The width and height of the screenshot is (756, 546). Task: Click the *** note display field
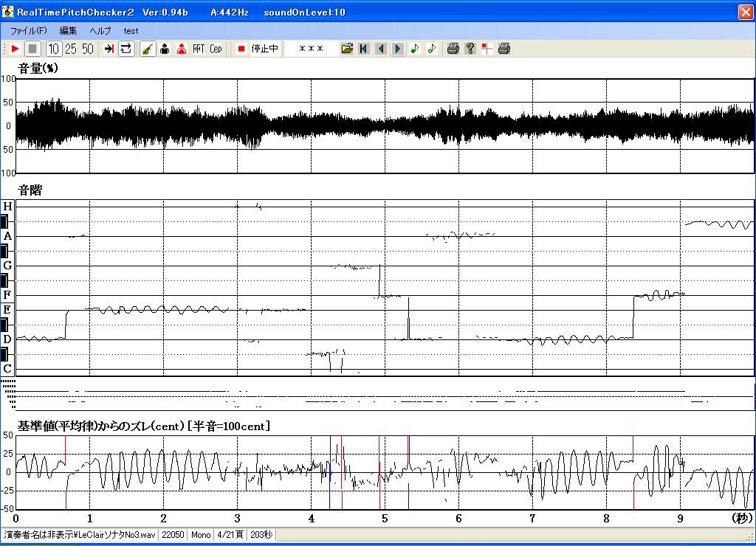[311, 49]
